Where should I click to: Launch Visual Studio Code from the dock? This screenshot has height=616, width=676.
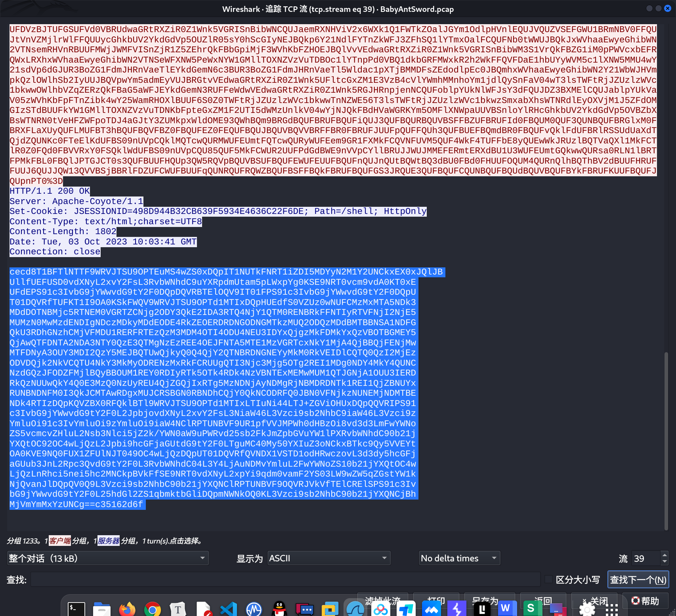point(229,609)
